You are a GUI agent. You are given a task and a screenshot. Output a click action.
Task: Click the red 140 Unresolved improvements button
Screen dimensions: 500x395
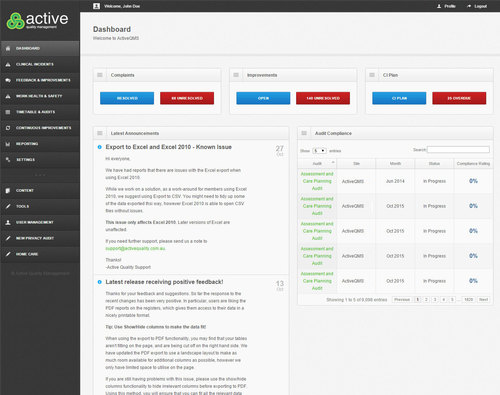click(x=323, y=98)
